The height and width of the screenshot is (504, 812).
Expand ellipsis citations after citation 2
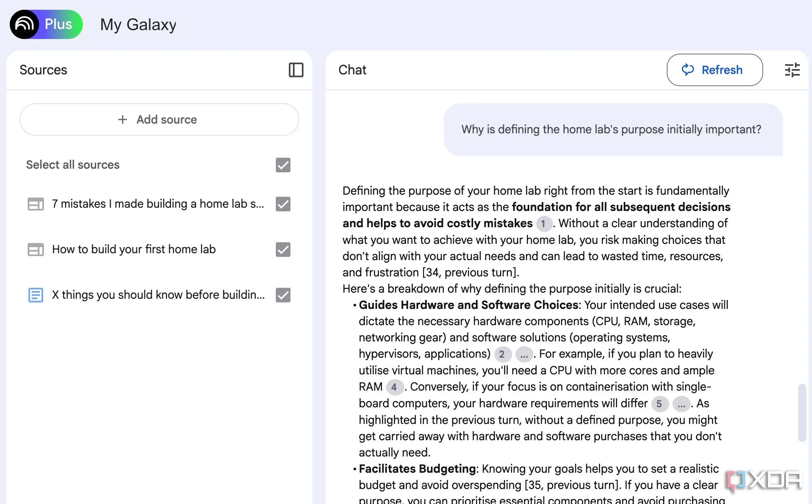point(524,354)
